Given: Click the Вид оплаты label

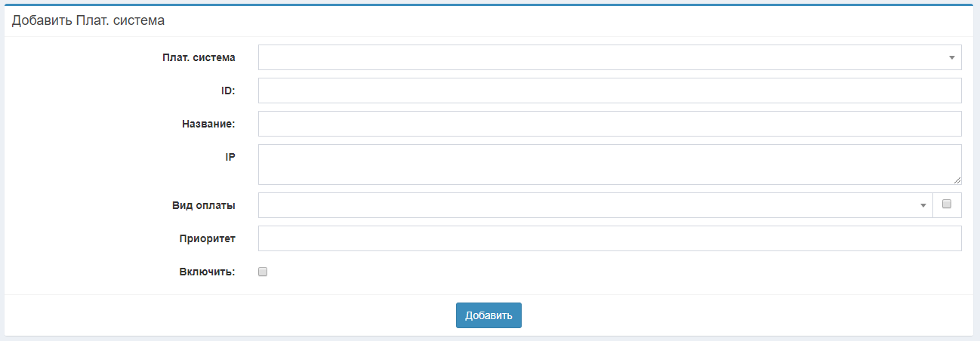Looking at the screenshot, I should (204, 205).
